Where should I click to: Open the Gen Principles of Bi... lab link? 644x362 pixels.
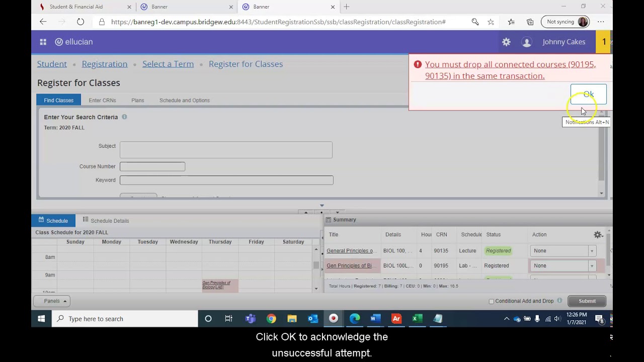click(351, 265)
